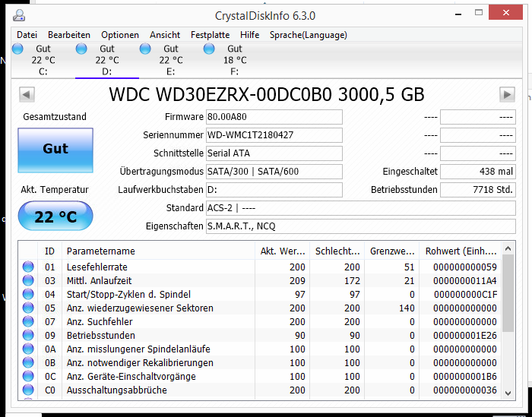Click status orb for Anz. Suchfehler row
This screenshot has height=417, width=532.
click(28, 321)
